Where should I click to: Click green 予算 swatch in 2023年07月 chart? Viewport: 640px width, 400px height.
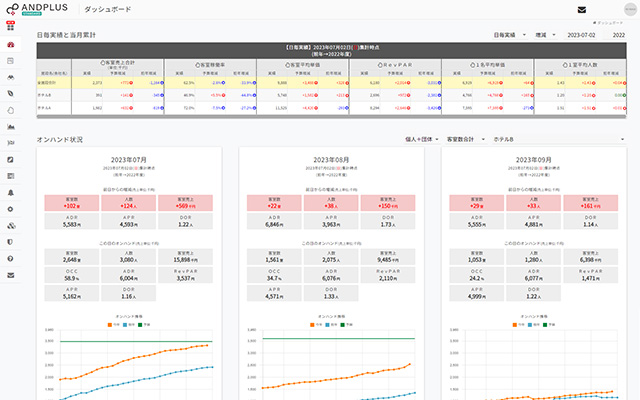[141, 325]
